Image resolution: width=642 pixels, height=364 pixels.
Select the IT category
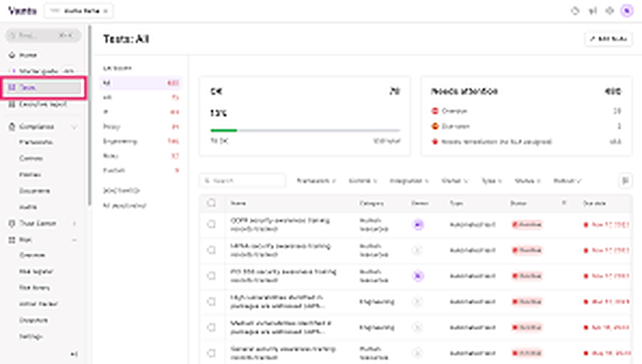[x=141, y=112]
